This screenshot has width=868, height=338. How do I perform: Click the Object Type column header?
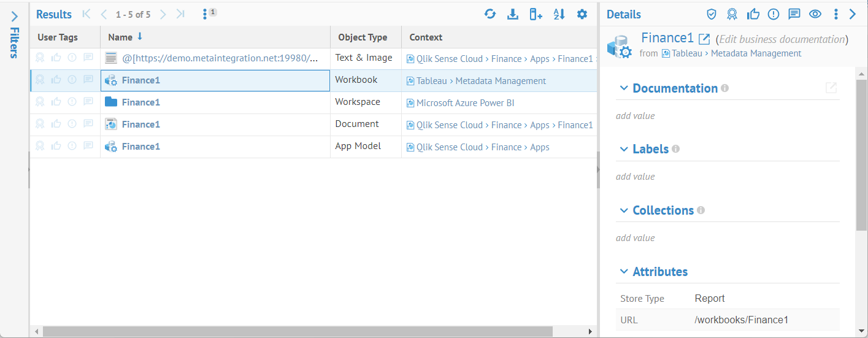click(x=363, y=37)
